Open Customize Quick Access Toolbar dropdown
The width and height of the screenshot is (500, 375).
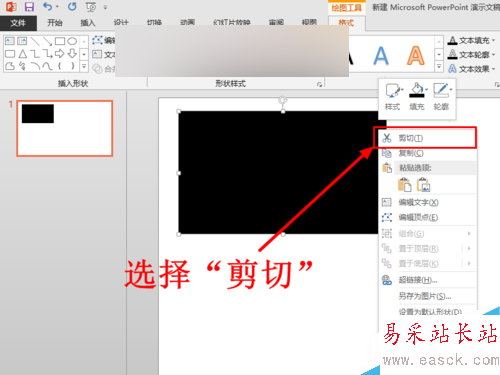(105, 7)
